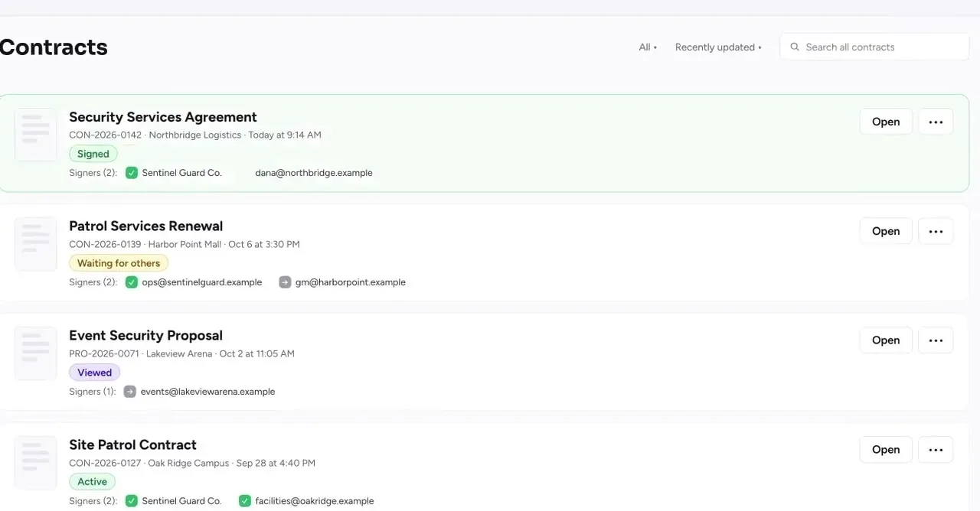Open the Patrol Services Renewal contract

click(x=886, y=231)
